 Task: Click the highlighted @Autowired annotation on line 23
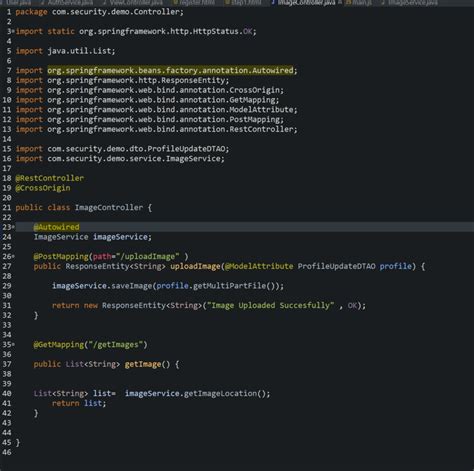(57, 227)
